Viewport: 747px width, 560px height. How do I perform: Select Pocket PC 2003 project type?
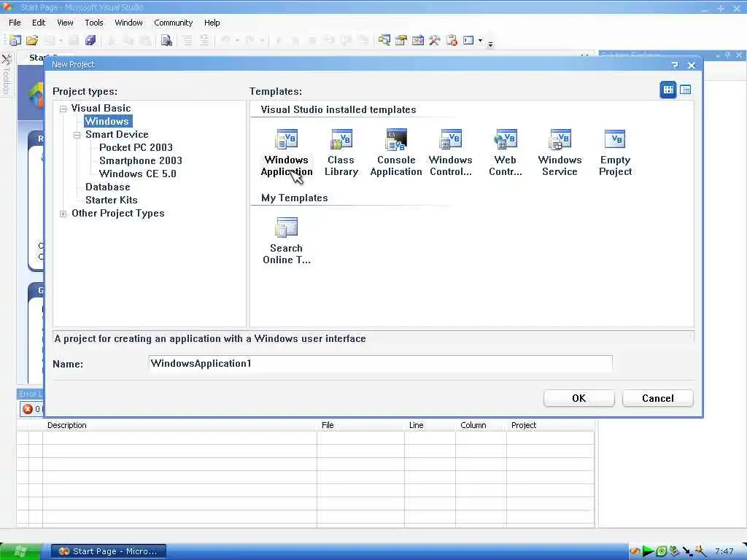(136, 147)
